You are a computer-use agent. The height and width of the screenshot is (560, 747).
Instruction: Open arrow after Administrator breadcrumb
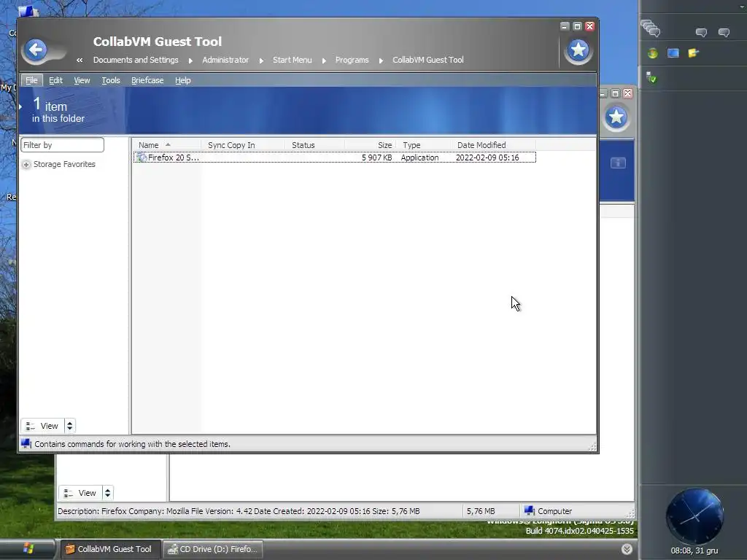click(261, 61)
